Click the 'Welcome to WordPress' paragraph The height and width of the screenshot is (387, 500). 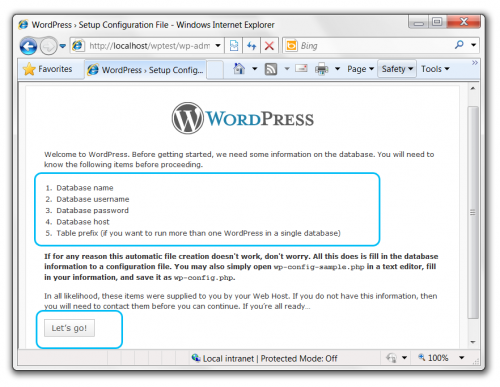(239, 159)
